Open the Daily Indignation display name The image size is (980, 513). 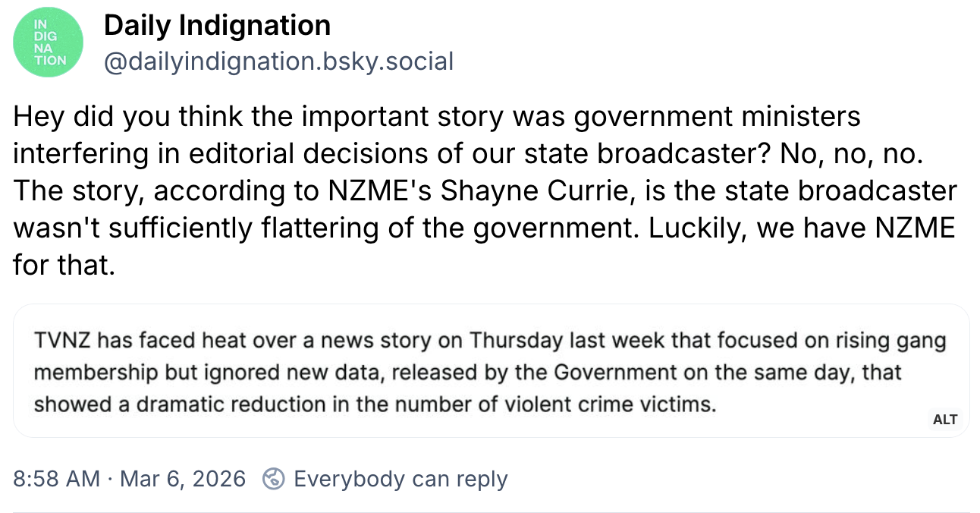217,26
